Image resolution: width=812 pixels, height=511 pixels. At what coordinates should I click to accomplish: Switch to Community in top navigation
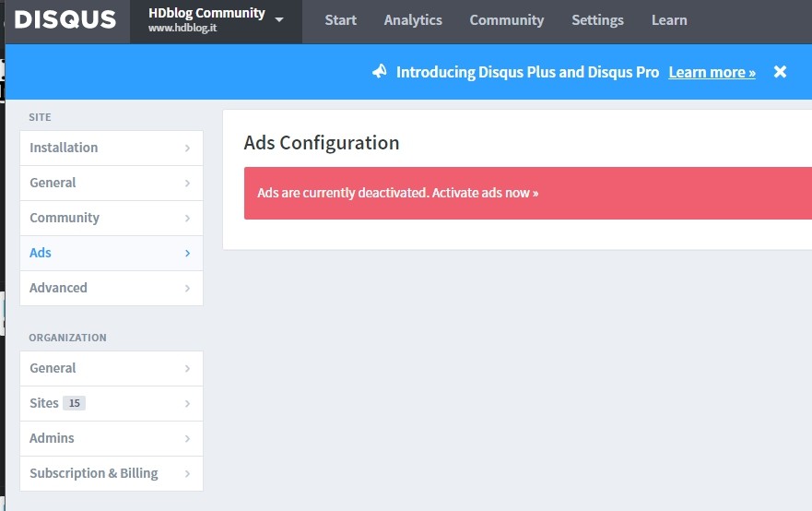coord(507,20)
